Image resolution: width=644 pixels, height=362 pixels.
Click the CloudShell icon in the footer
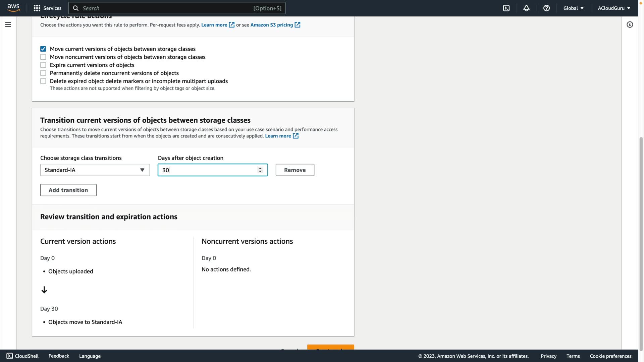pyautogui.click(x=9, y=356)
